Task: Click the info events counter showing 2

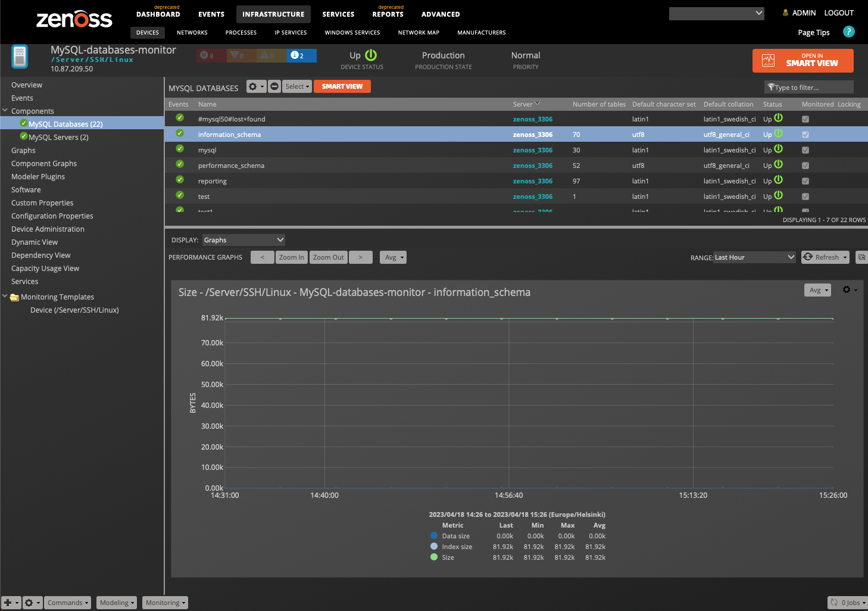Action: coord(301,55)
